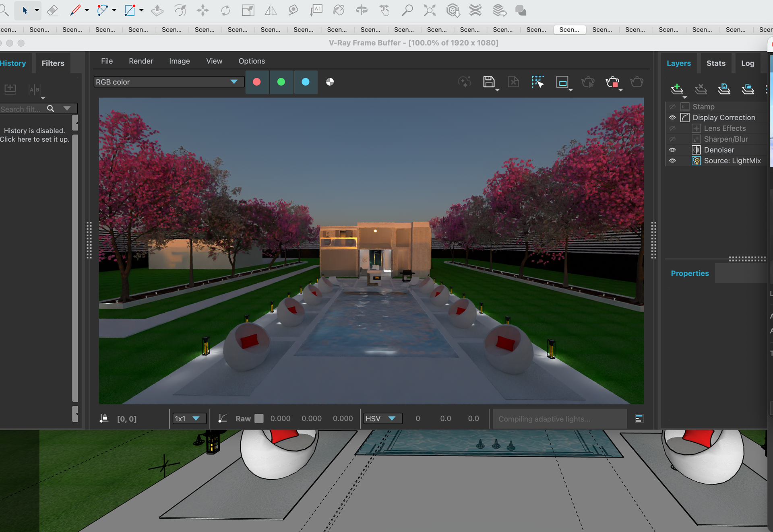This screenshot has width=773, height=532.
Task: Click the Save image icon in VFB
Action: coord(488,82)
